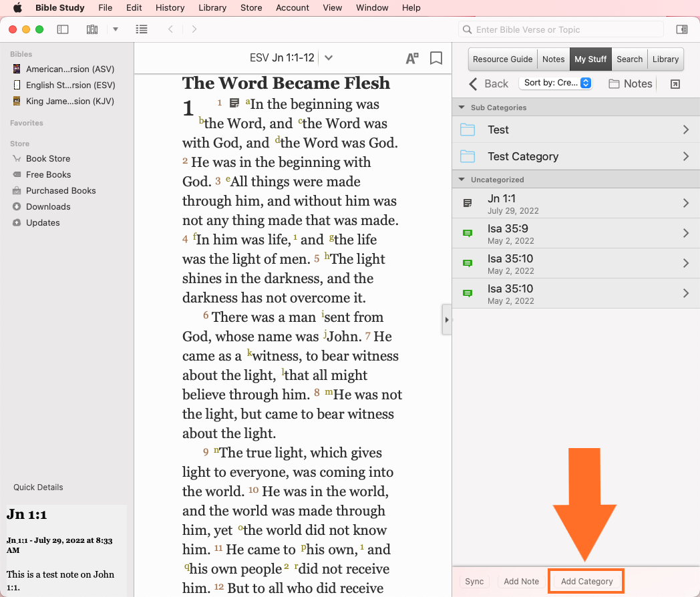
Task: Collapse the Sub Categories section
Action: pyautogui.click(x=462, y=108)
